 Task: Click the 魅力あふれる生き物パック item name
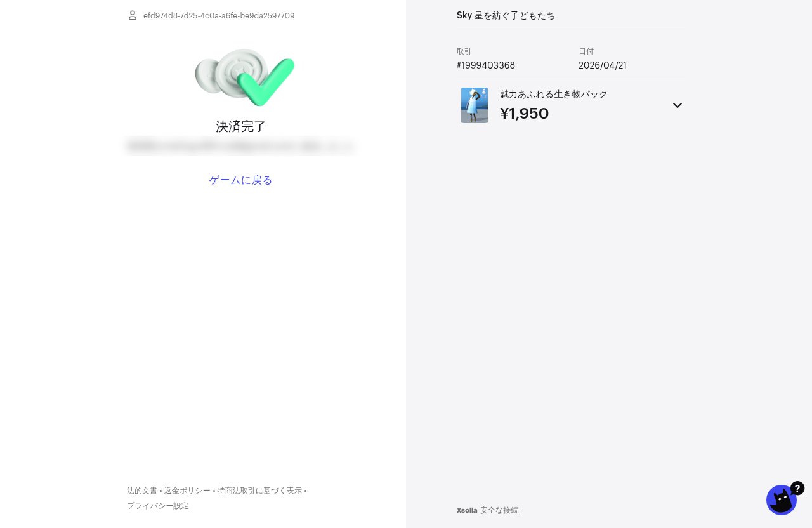[x=554, y=94]
